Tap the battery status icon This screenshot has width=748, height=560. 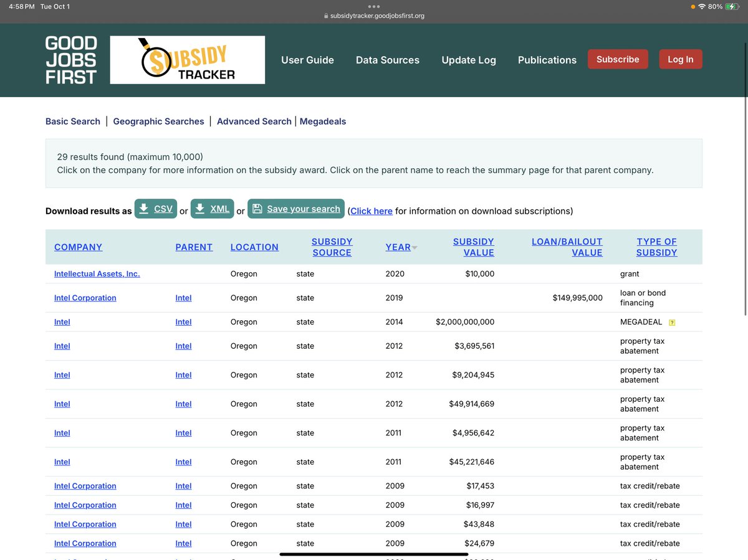[x=732, y=6]
